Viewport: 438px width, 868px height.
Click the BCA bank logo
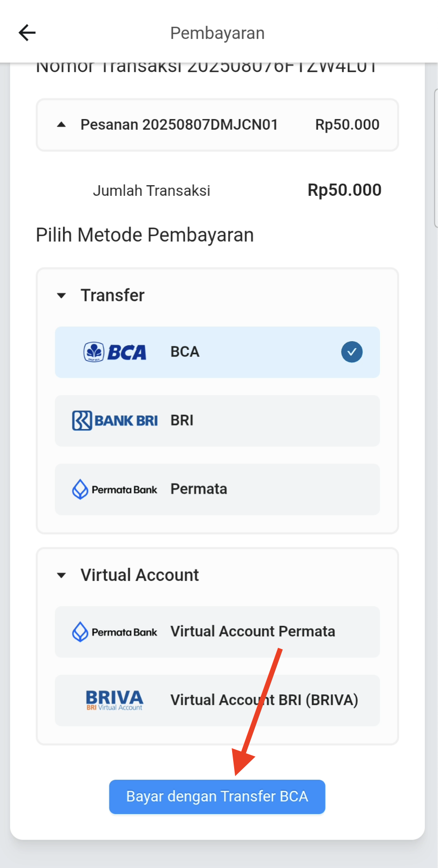115,352
